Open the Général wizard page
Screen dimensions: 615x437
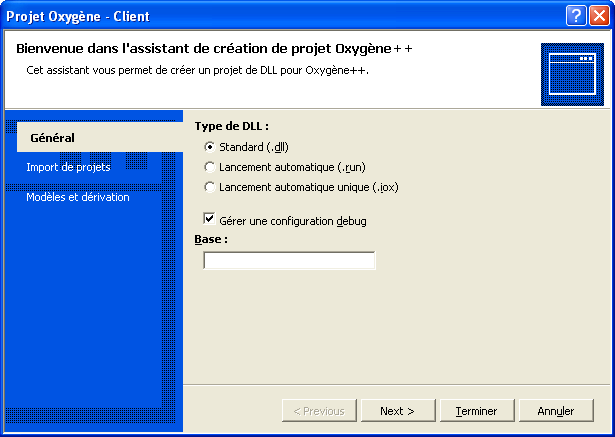(x=100, y=138)
